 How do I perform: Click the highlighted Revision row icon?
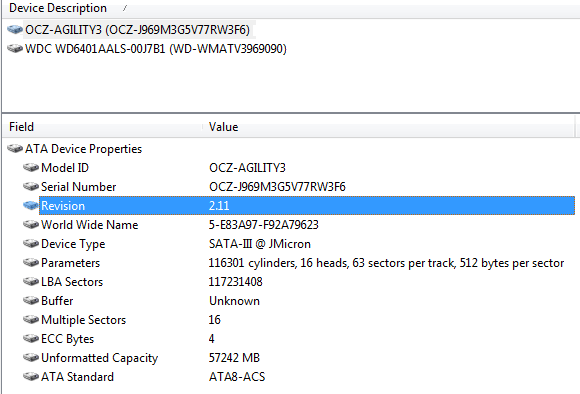pos(31,205)
